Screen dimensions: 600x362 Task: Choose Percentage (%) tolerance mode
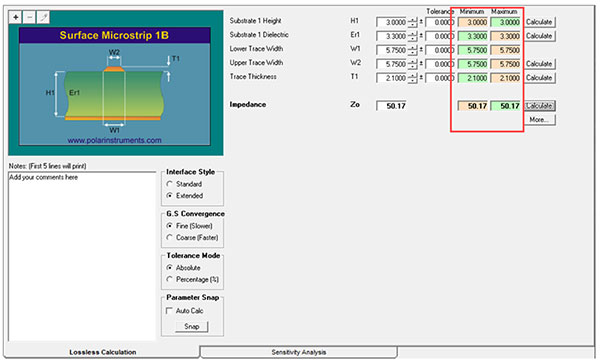click(x=170, y=279)
